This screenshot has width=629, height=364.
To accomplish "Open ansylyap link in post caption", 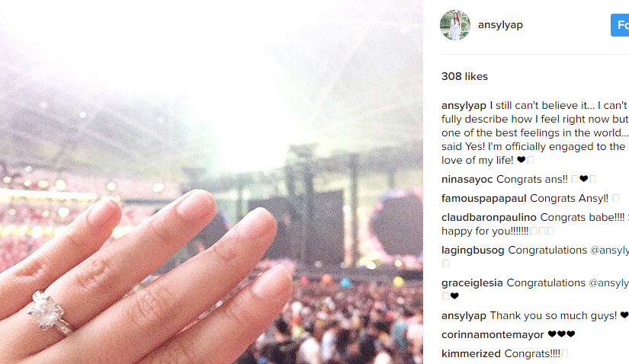I will pyautogui.click(x=464, y=105).
